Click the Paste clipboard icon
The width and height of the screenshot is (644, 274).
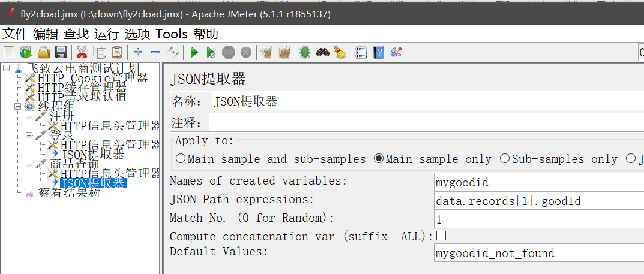117,52
